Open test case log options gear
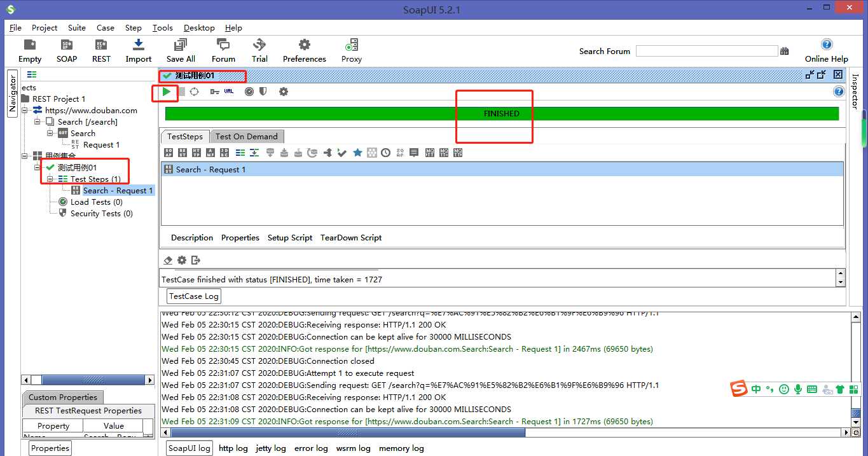 pos(182,260)
